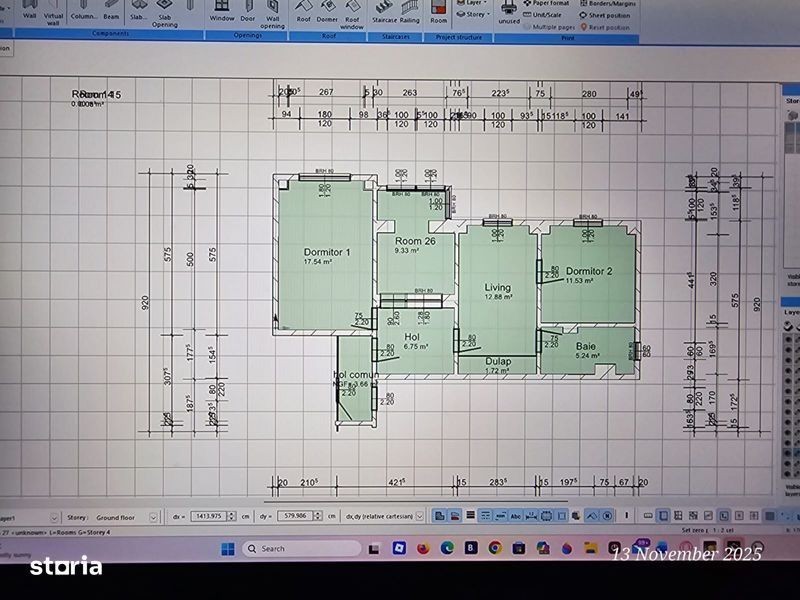Click Reset position in Print group
800x600 pixels.
click(x=609, y=27)
